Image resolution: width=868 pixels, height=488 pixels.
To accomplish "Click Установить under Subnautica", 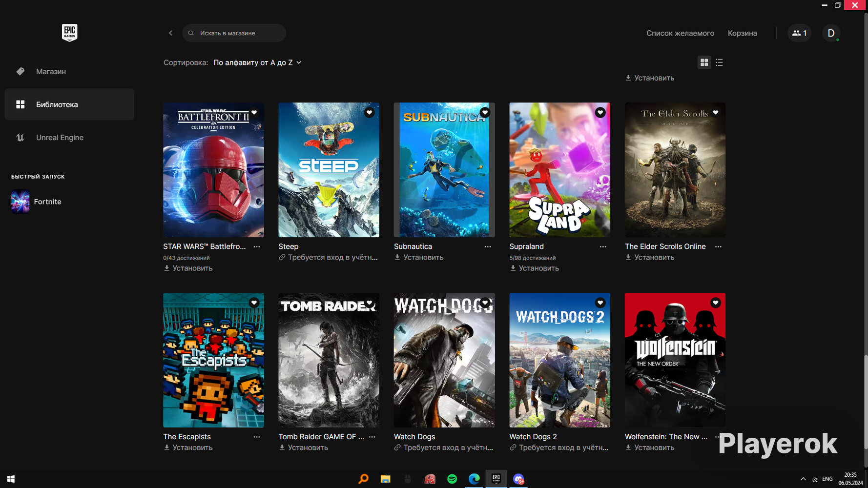I will pyautogui.click(x=419, y=257).
